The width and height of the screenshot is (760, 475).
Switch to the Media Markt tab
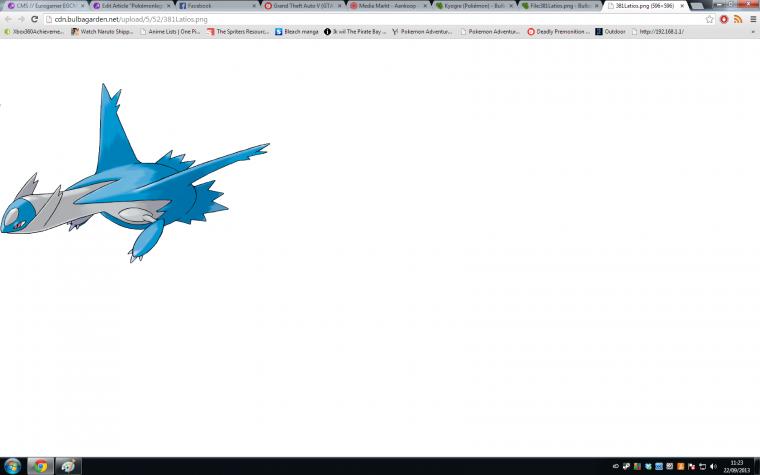tap(387, 6)
